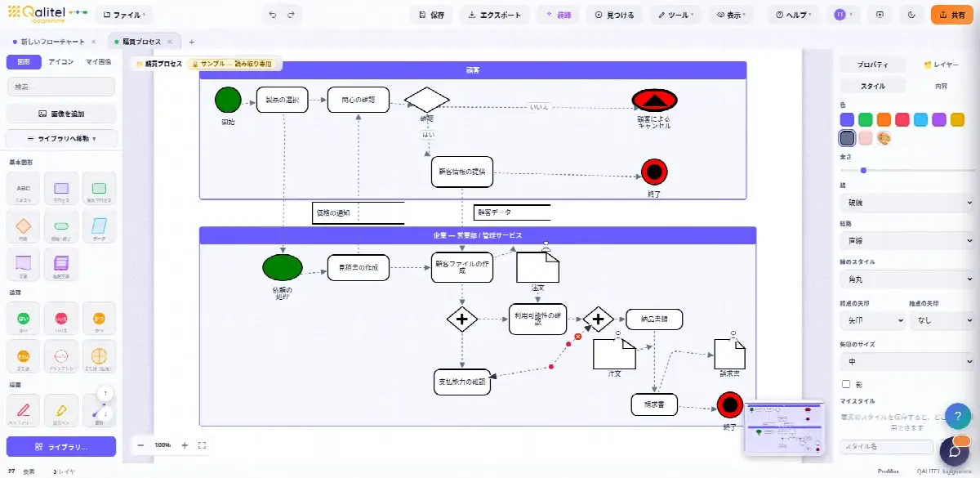Click the purple 装飾 button
The width and height of the screenshot is (980, 478).
pos(558,15)
